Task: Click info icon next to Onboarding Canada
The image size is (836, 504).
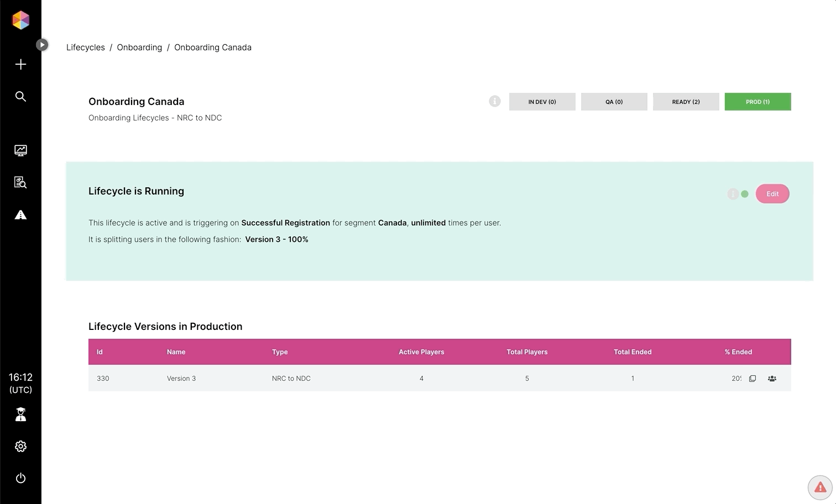Action: pyautogui.click(x=494, y=102)
